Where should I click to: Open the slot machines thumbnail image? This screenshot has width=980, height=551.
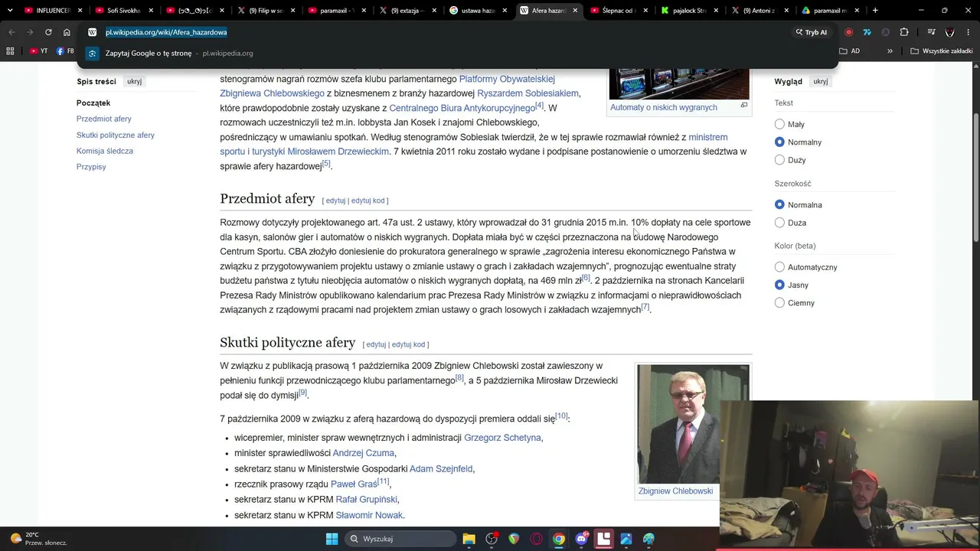tap(679, 83)
